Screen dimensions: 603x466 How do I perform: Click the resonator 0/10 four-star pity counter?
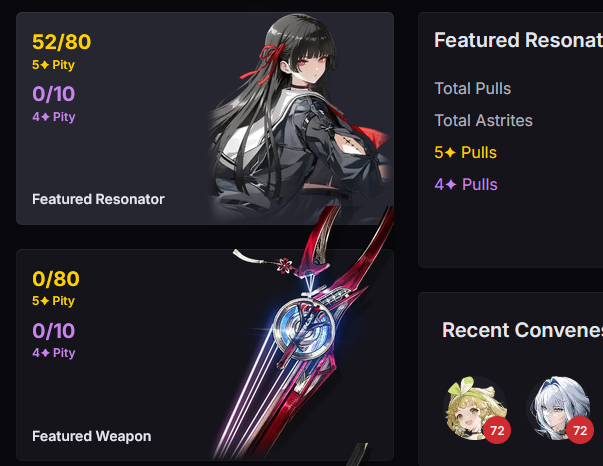[x=53, y=94]
